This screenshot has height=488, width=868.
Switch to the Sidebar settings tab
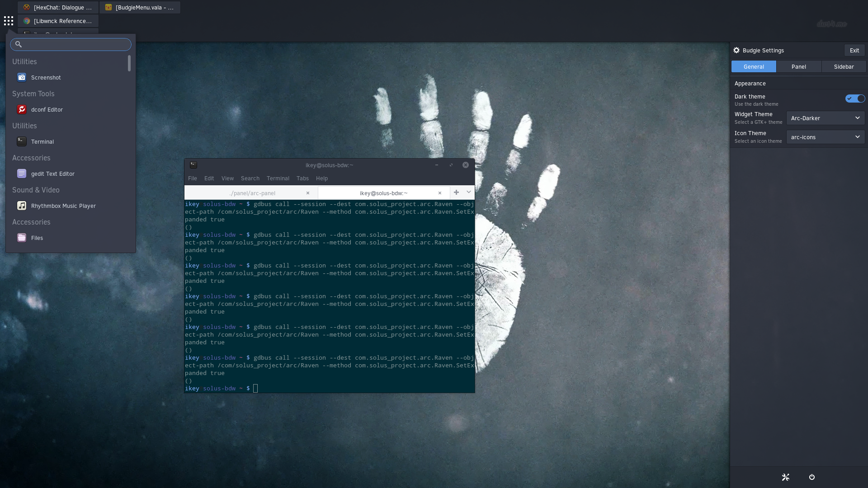[x=844, y=66]
